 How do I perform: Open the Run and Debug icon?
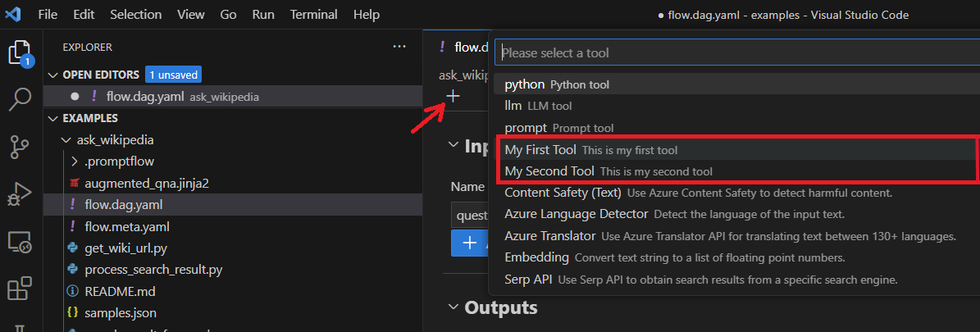click(x=20, y=195)
